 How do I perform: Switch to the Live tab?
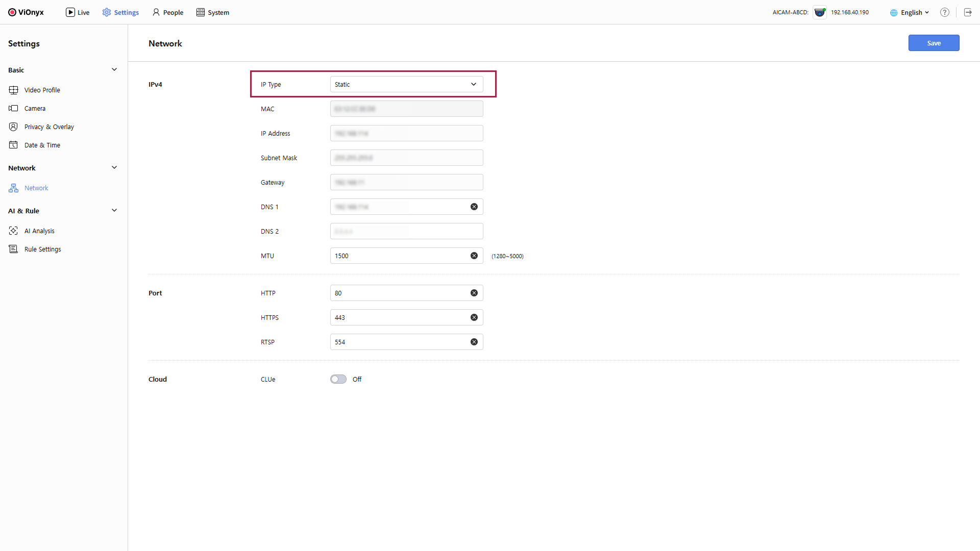tap(78, 13)
